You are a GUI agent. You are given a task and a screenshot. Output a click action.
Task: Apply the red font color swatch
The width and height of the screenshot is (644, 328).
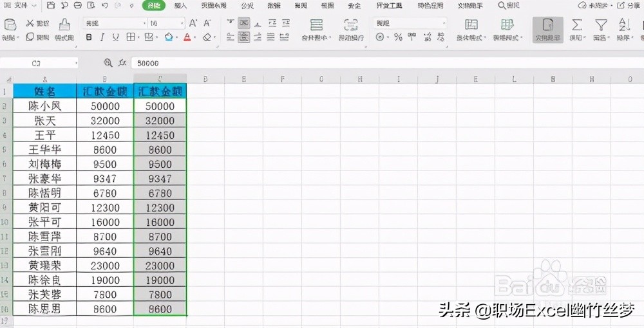[x=187, y=37]
